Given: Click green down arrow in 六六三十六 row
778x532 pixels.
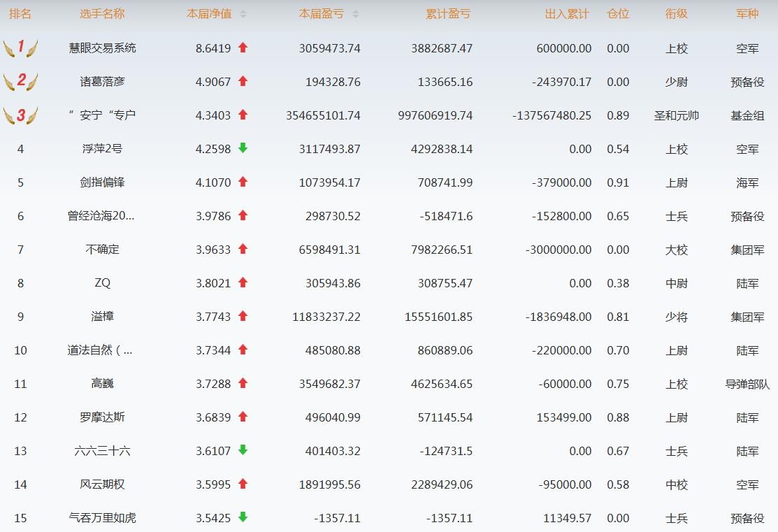Looking at the screenshot, I should (243, 450).
